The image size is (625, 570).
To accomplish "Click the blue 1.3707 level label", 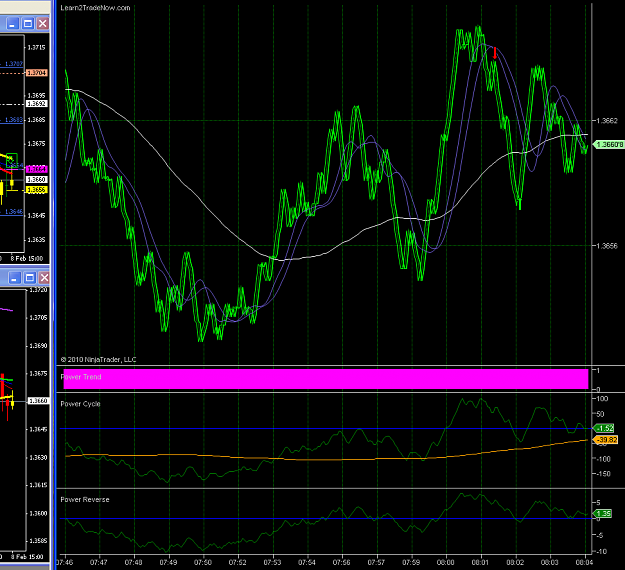I will (x=14, y=64).
